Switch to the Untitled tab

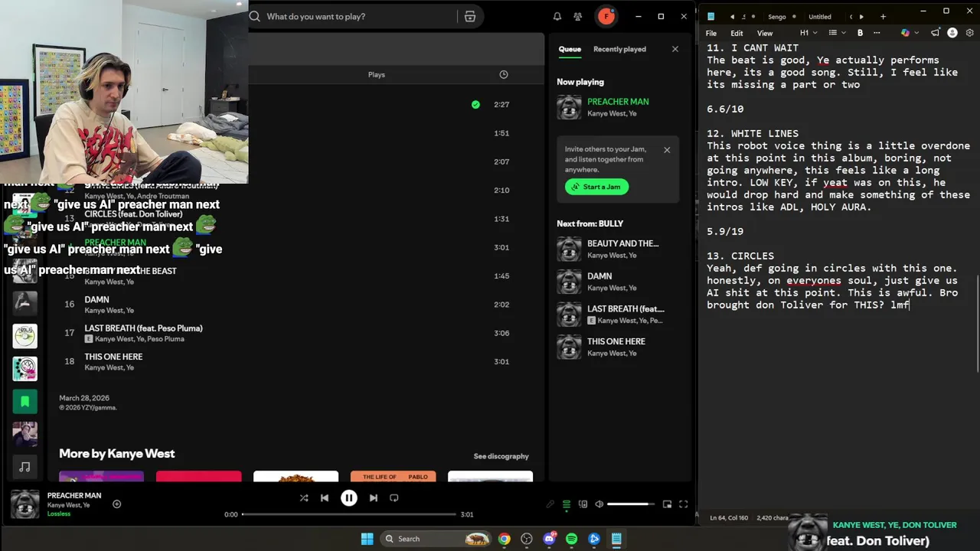[x=819, y=16]
